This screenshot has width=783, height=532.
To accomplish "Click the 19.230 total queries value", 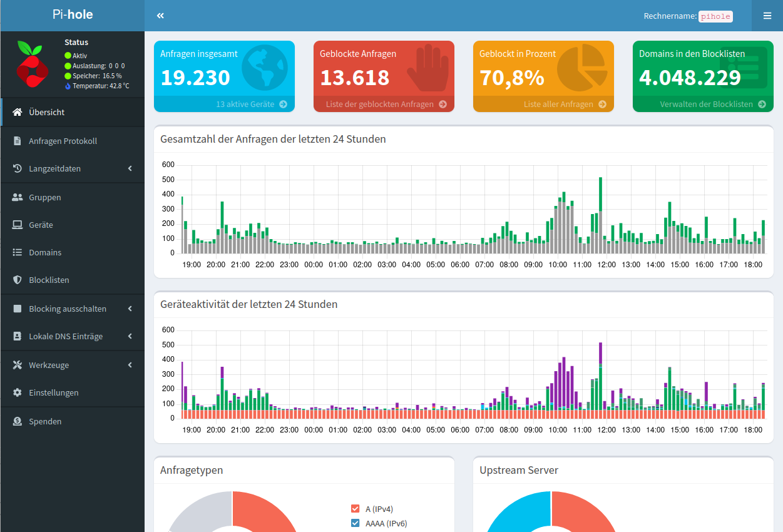I will click(x=195, y=78).
